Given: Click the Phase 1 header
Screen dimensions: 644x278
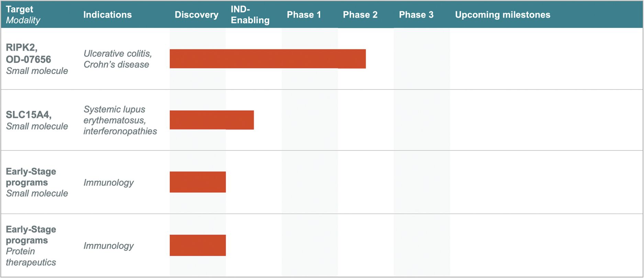Looking at the screenshot, I should pyautogui.click(x=304, y=15).
